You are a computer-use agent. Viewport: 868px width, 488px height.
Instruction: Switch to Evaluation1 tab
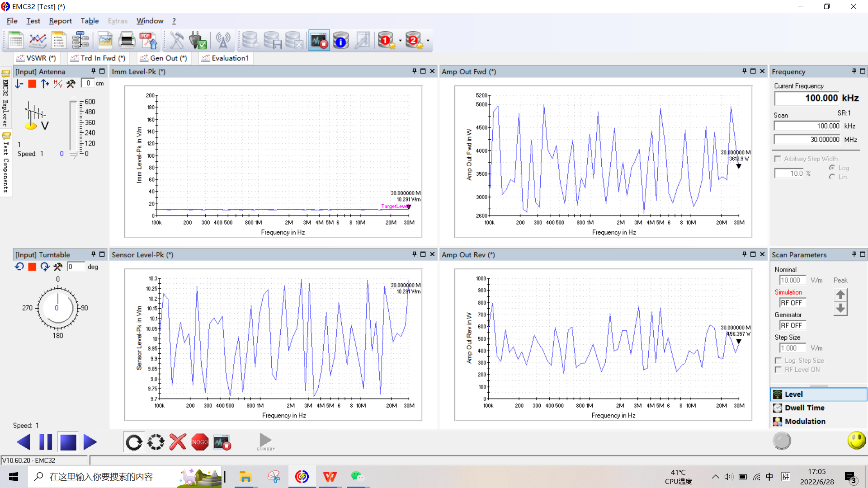(x=226, y=58)
